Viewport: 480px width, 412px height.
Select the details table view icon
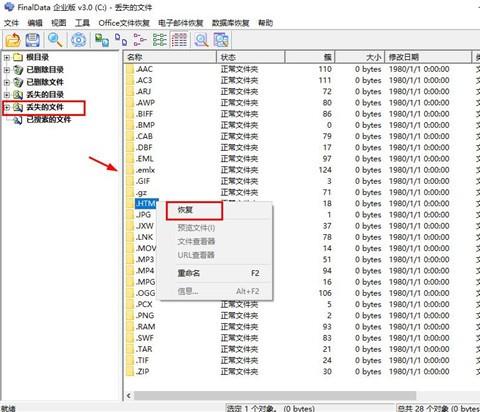179,40
